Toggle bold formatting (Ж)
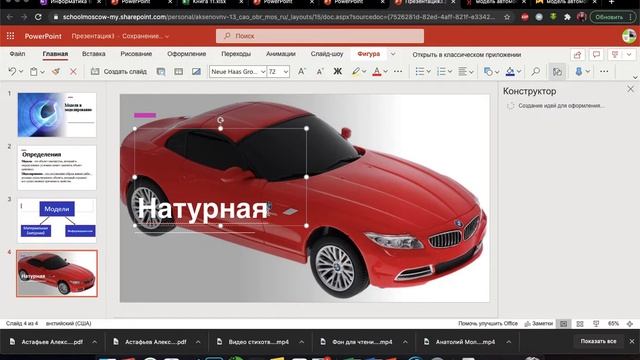This screenshot has height=360, width=640. click(x=338, y=71)
